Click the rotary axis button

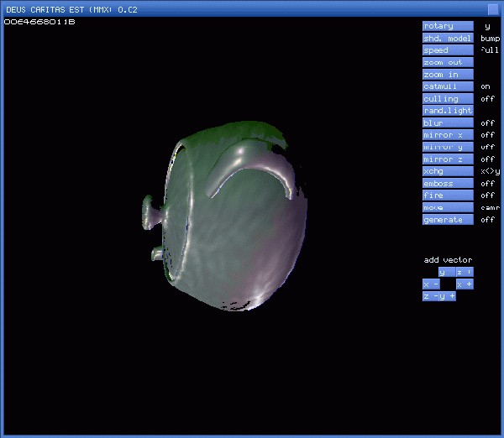pyautogui.click(x=448, y=26)
